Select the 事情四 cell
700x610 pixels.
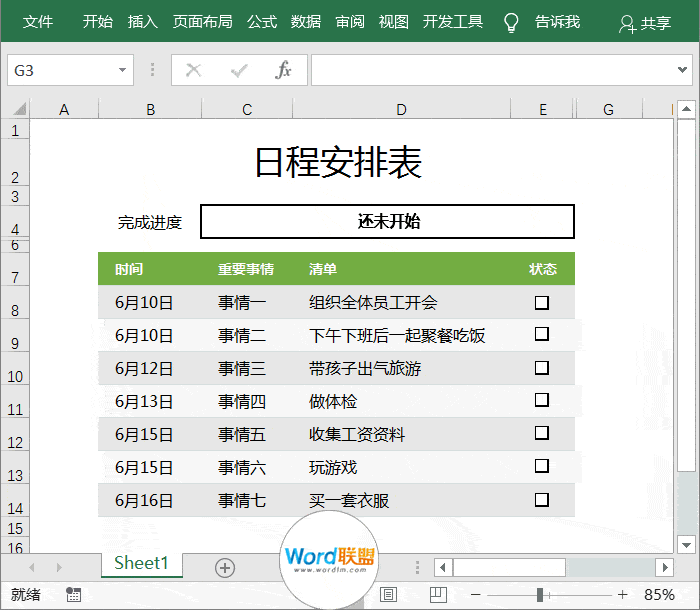click(247, 401)
